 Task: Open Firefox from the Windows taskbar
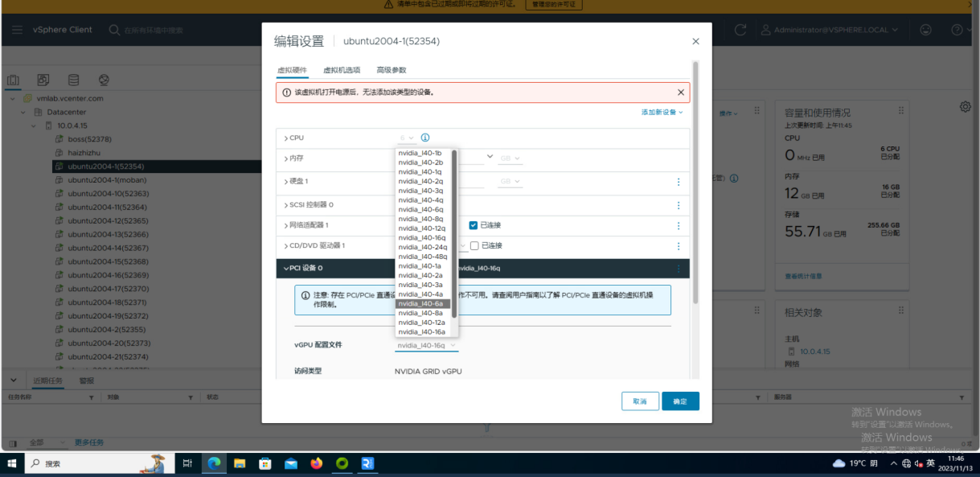tap(316, 463)
